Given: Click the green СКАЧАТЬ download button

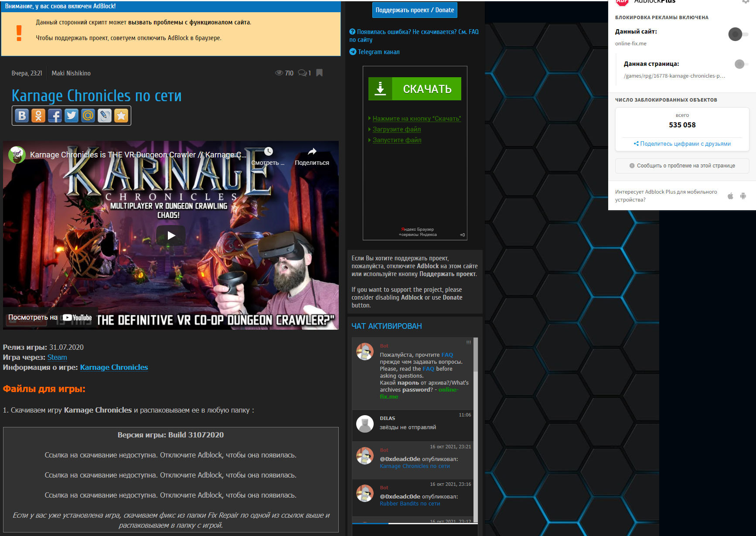Looking at the screenshot, I should 415,89.
